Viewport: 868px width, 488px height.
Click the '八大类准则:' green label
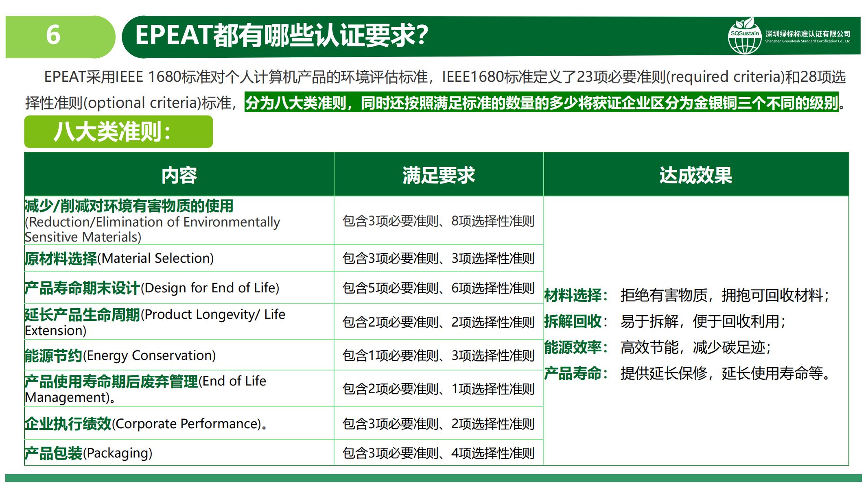click(x=118, y=132)
